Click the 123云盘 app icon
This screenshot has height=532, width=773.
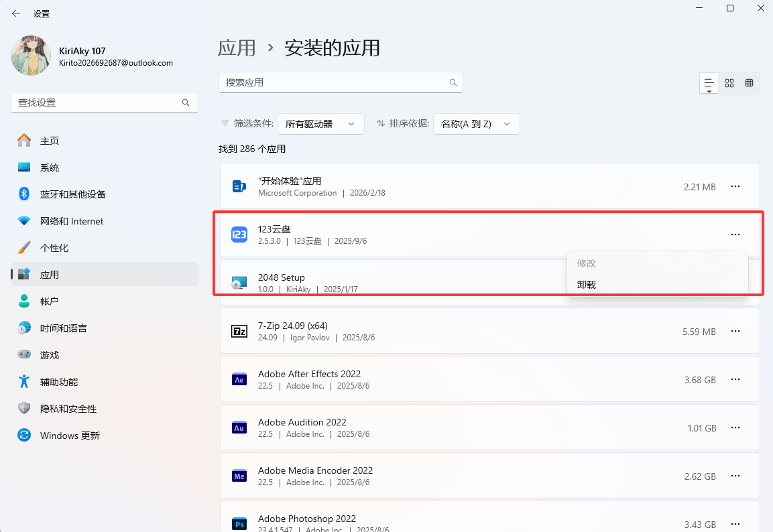coord(239,235)
